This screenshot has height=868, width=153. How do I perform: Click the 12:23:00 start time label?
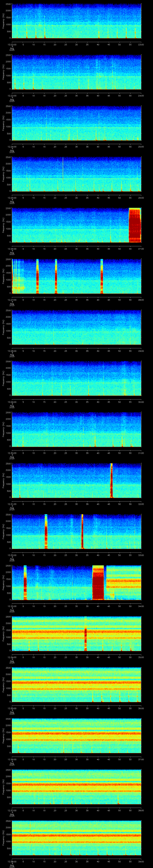click(12, 96)
